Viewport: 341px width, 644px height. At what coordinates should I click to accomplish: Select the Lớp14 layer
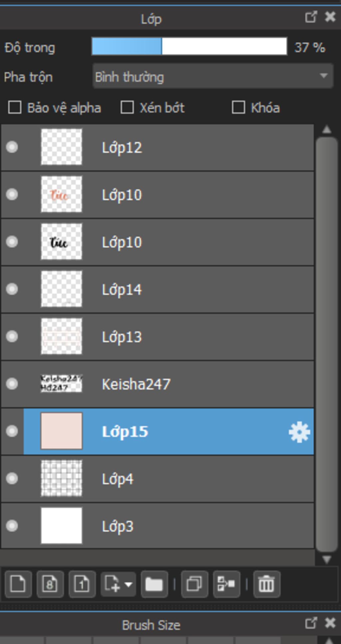click(x=167, y=289)
